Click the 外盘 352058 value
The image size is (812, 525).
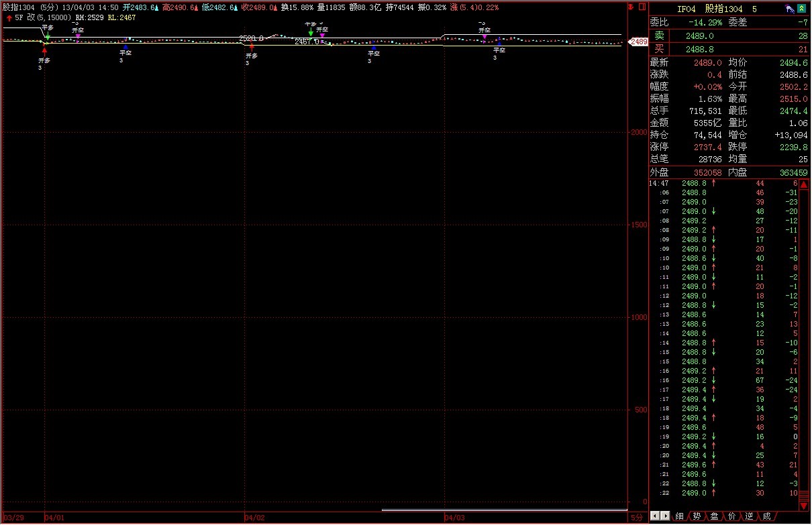click(x=707, y=172)
